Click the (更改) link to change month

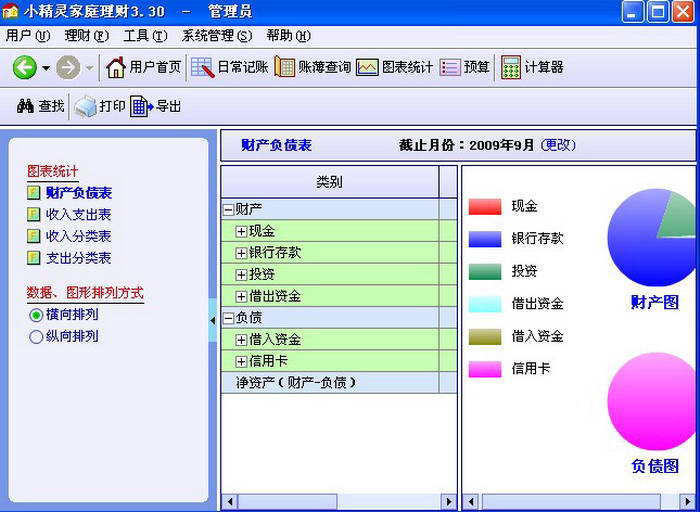558,145
